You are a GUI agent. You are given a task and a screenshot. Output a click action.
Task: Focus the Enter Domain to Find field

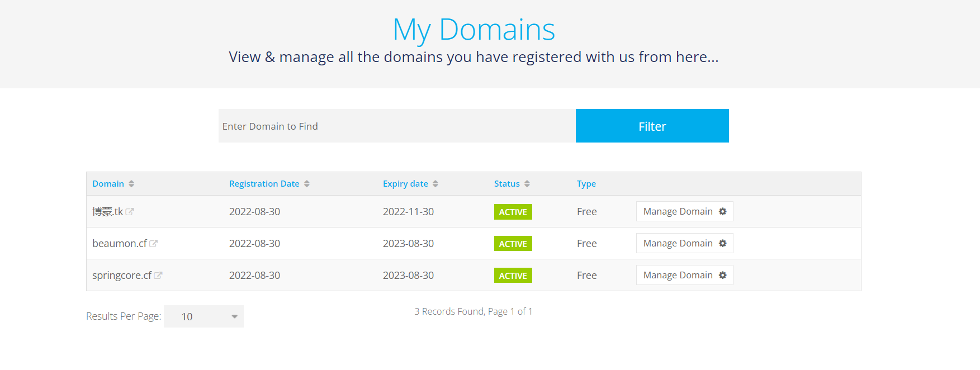(x=397, y=126)
